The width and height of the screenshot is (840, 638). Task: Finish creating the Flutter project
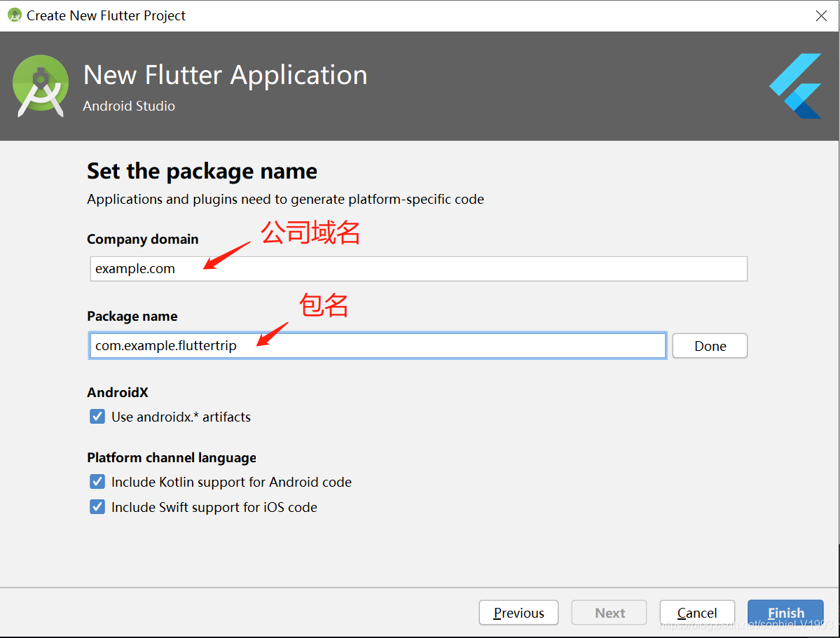click(785, 612)
